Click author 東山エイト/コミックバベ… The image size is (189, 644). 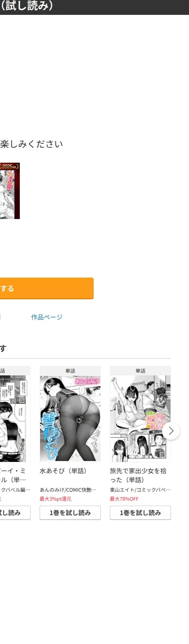click(x=140, y=490)
